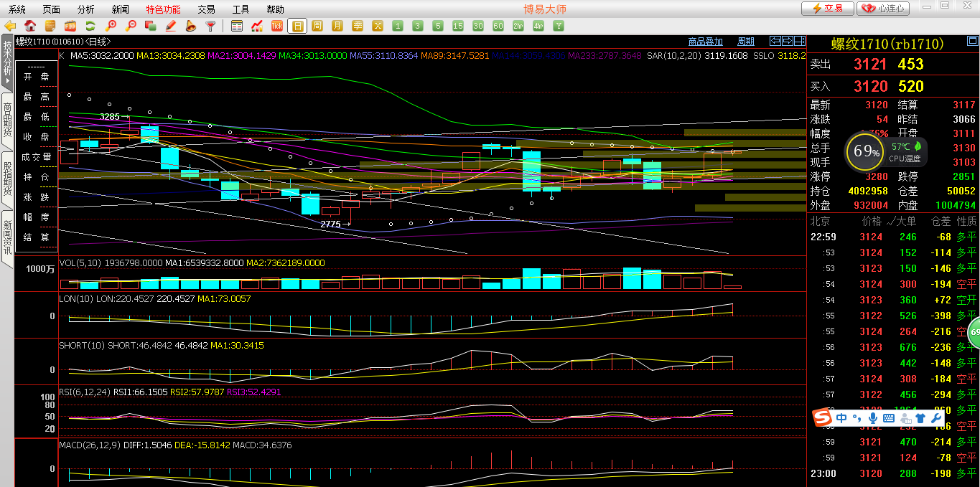Click the 交易 lightning button
Screen dimensions: 980x487
pos(827,9)
